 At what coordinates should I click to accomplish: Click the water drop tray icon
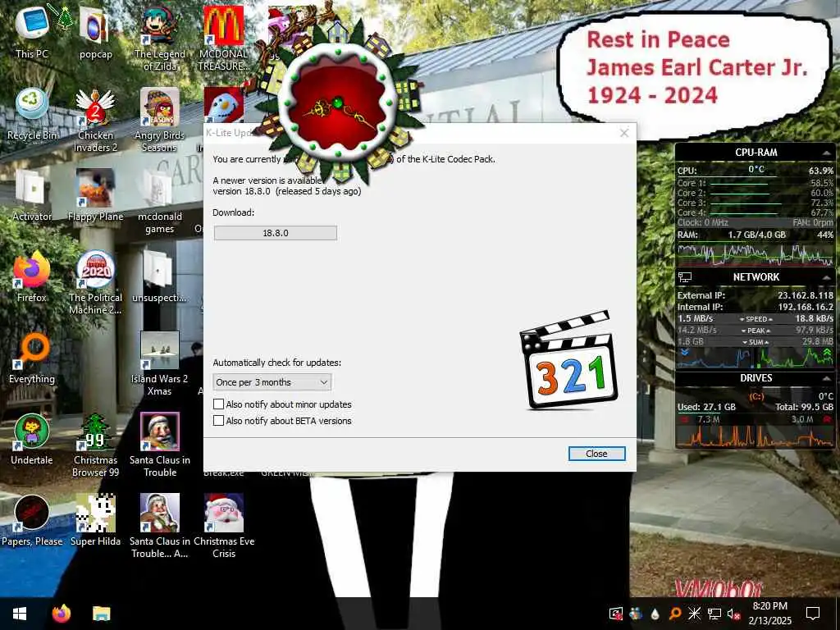(x=655, y=614)
